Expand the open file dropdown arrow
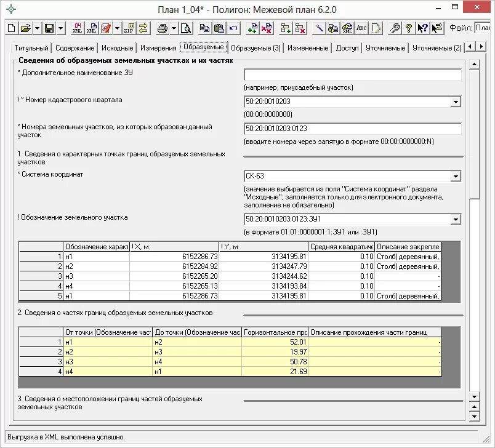The width and height of the screenshot is (495, 448). [38, 28]
